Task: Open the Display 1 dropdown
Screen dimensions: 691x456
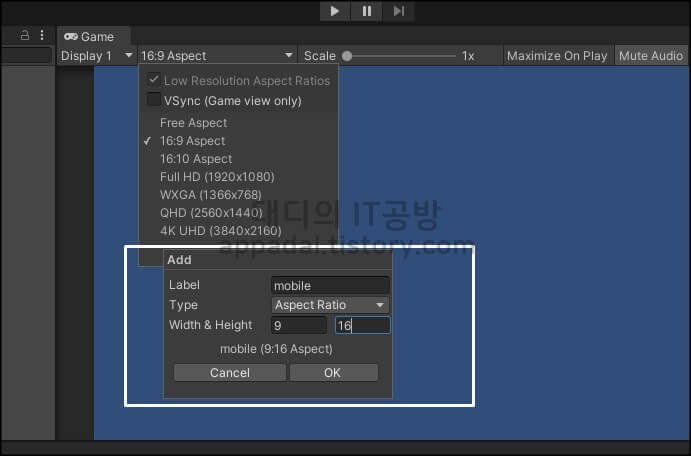Action: click(x=97, y=56)
